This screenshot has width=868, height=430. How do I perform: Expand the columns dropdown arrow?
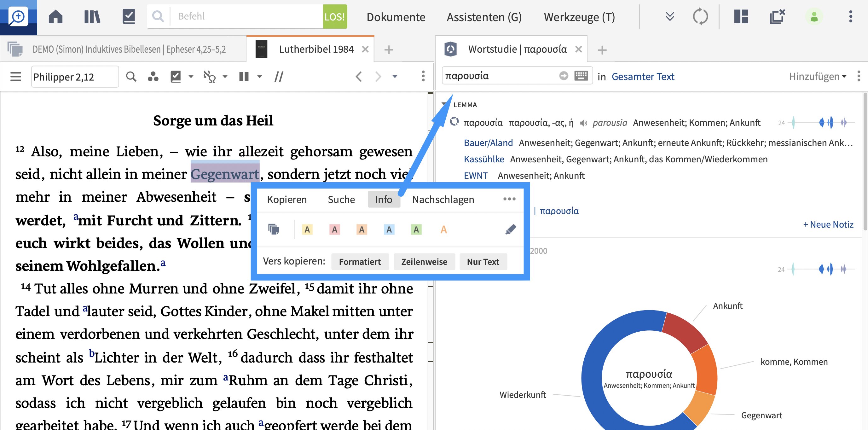[x=259, y=77]
